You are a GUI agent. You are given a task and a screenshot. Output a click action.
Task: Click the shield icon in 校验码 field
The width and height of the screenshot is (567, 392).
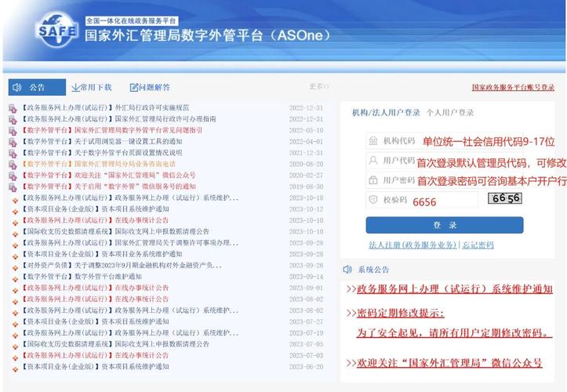click(373, 199)
